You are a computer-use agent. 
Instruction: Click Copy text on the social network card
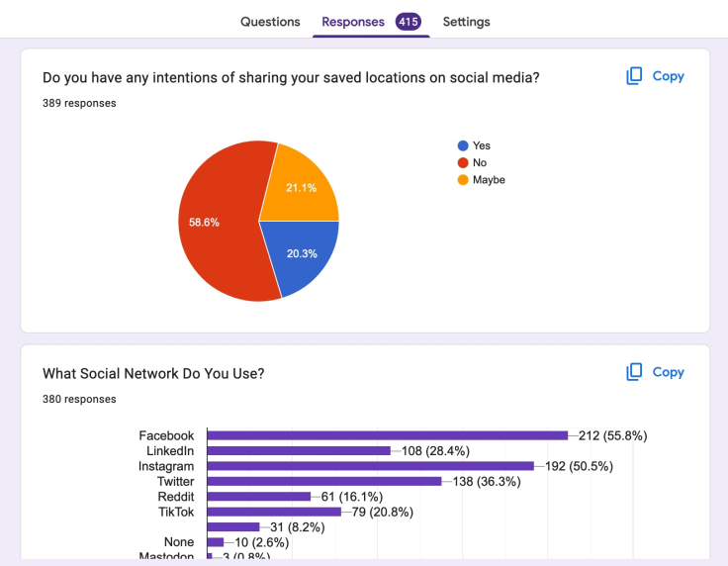pos(668,372)
